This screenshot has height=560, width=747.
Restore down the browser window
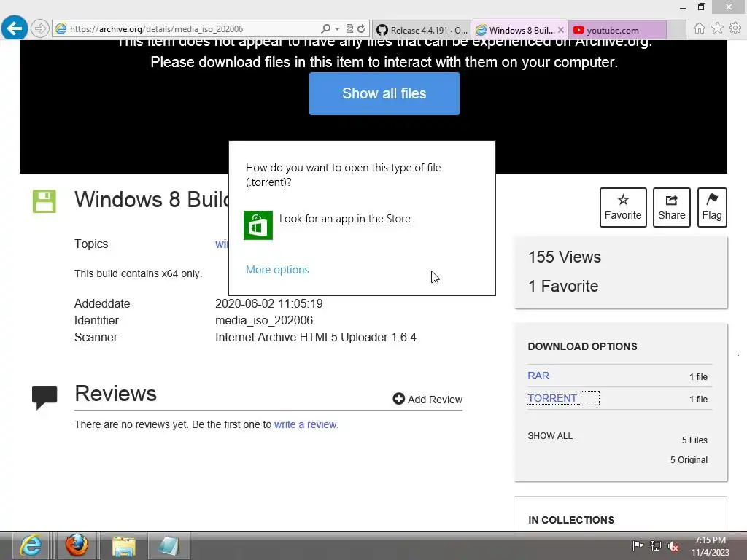[x=702, y=7]
